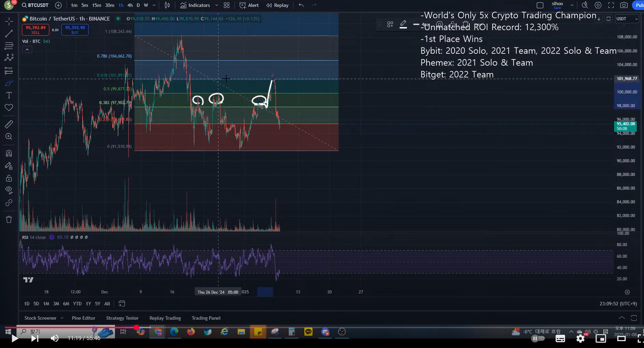Open KakaoTalk from the taskbar
Viewport: 644px width, 348px height.
point(309,332)
